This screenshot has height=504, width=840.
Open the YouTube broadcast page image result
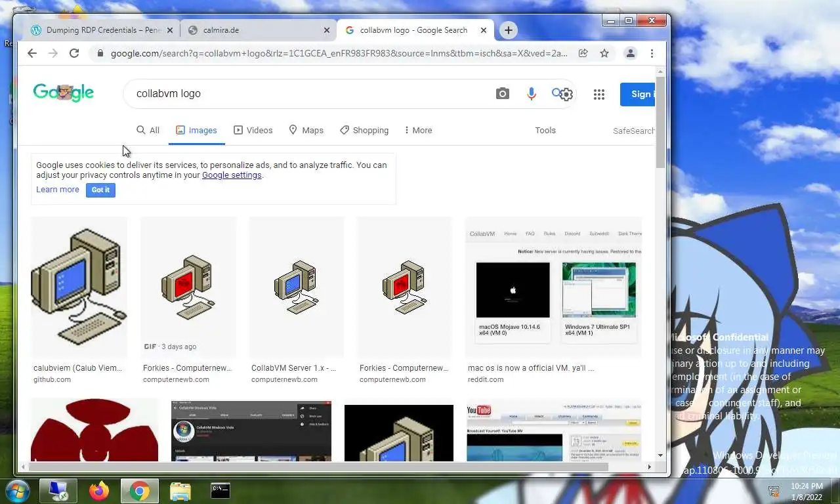click(553, 430)
